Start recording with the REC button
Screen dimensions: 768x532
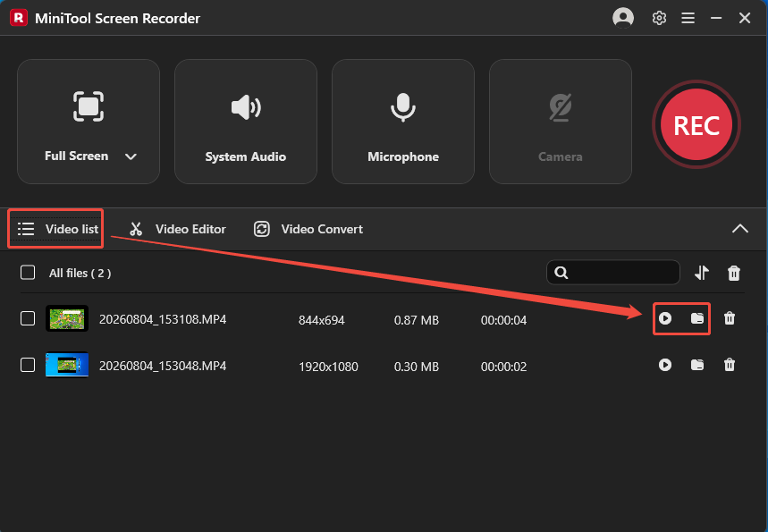pyautogui.click(x=696, y=124)
